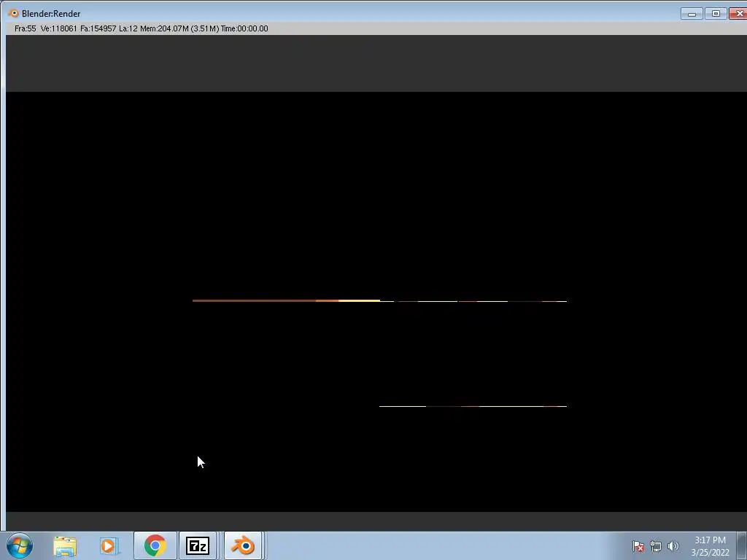This screenshot has height=560, width=747.
Task: Select the Blender taskbar button
Action: point(243,545)
